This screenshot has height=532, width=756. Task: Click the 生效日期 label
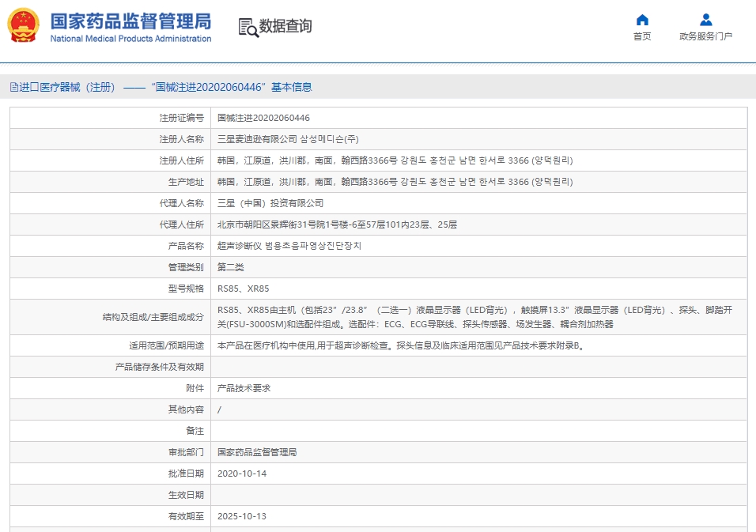point(186,495)
